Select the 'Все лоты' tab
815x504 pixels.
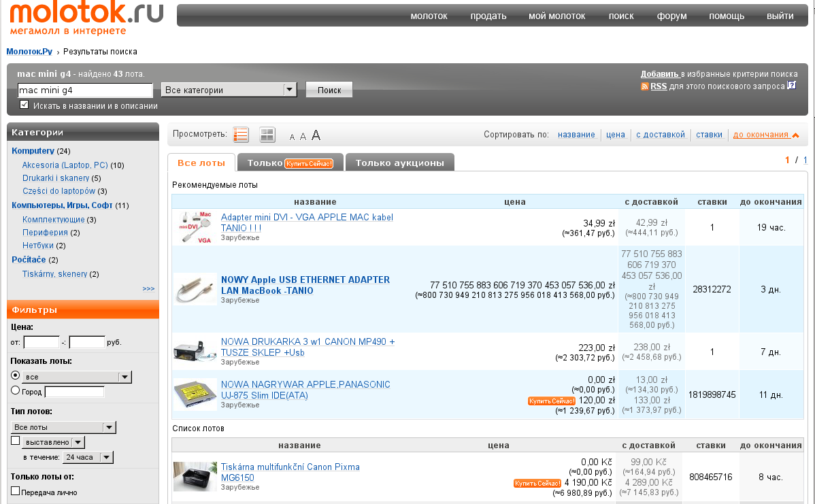point(201,163)
